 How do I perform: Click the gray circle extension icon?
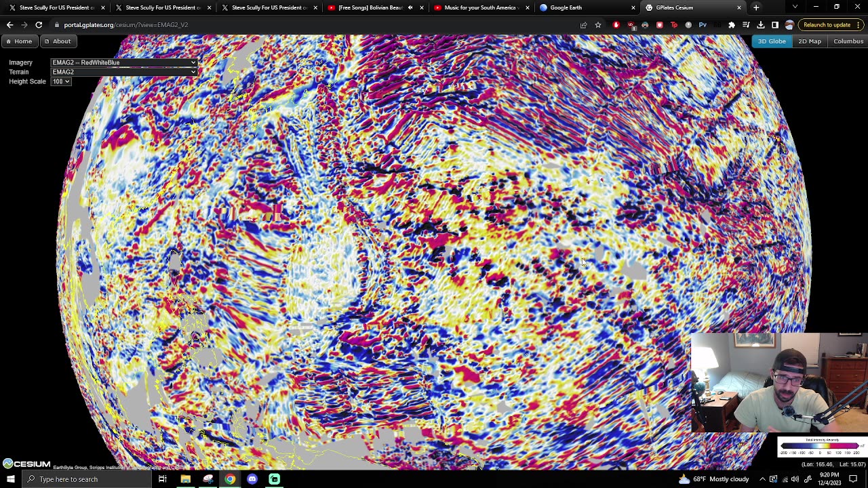688,25
